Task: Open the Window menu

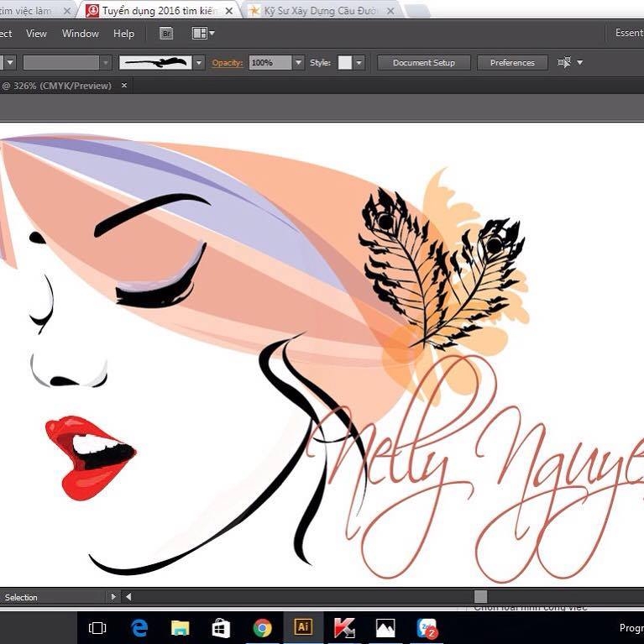Action: click(81, 34)
